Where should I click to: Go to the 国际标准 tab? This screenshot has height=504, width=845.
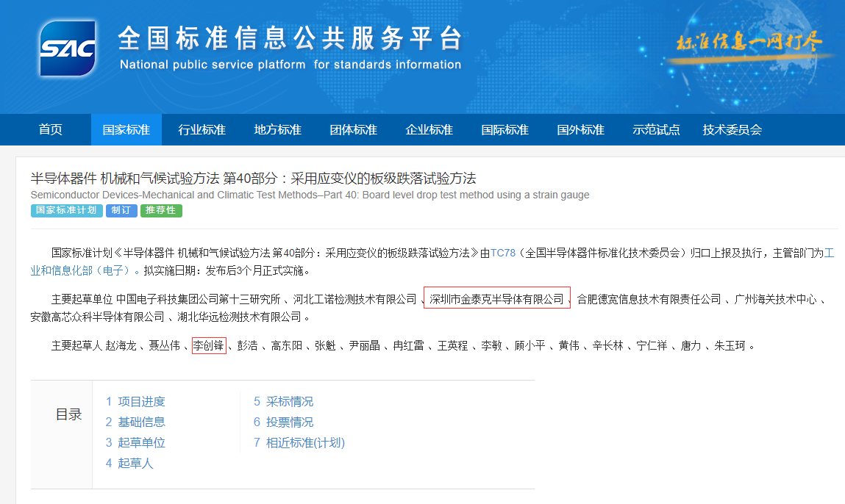click(x=505, y=130)
